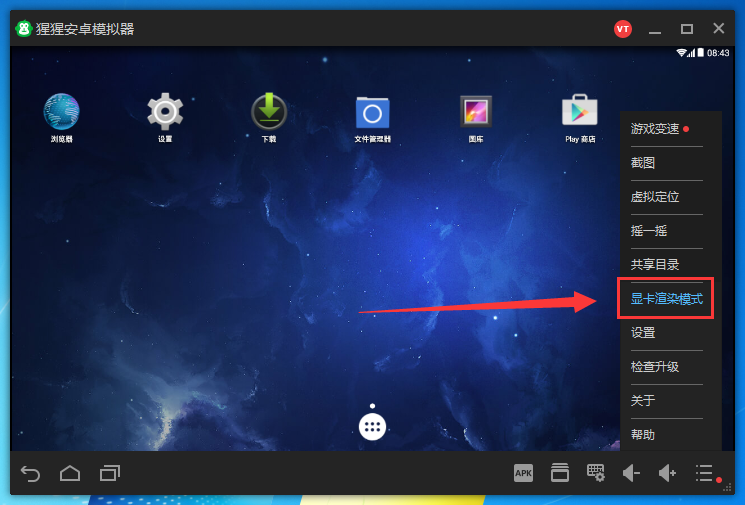Screen dimensions: 745x505
Task: Open the 文件管理器 file manager app
Action: click(x=372, y=113)
